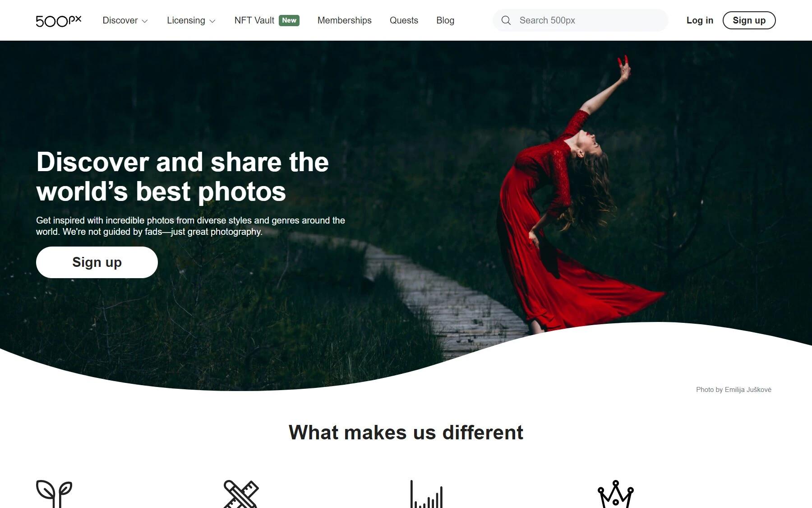Image resolution: width=812 pixels, height=508 pixels.
Task: Open the NFT Vault page
Action: point(254,20)
